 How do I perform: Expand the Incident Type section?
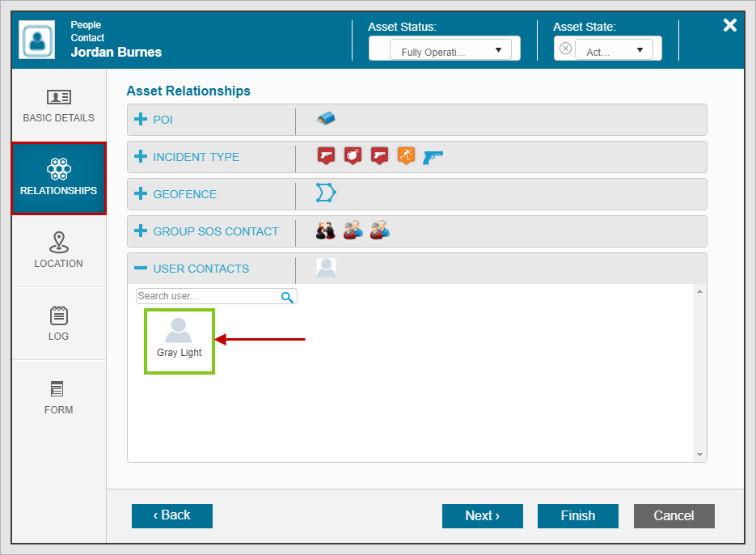141,157
